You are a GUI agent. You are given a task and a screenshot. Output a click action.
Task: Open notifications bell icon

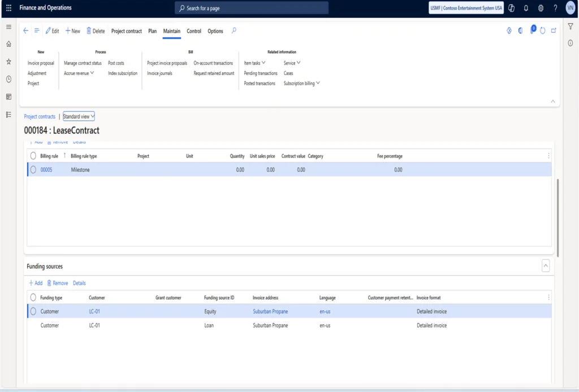(526, 8)
